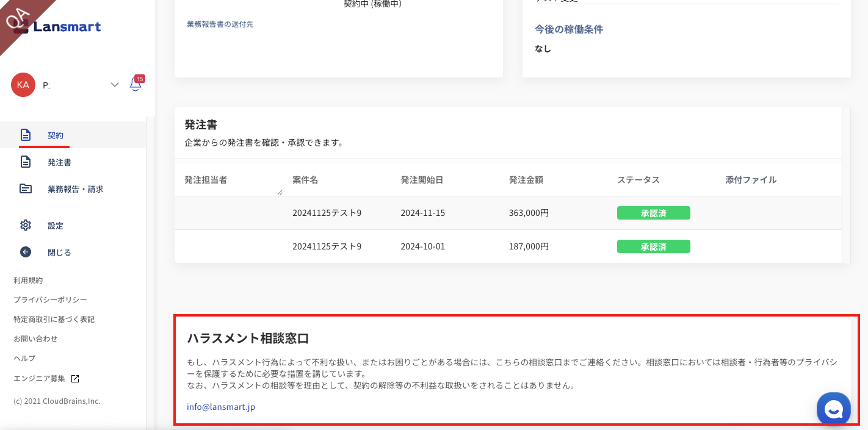Viewport: 868px width, 430px height.
Task: Select the 発注書 menu item
Action: click(60, 162)
